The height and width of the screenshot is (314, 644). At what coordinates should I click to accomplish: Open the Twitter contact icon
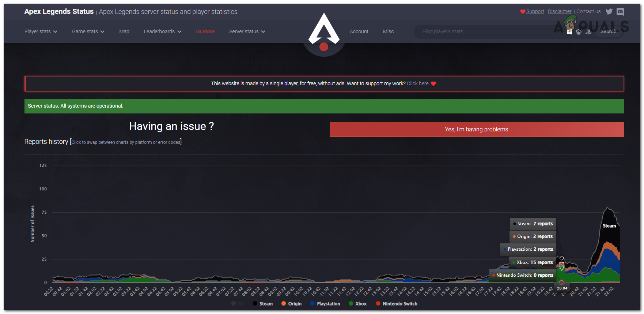point(609,11)
